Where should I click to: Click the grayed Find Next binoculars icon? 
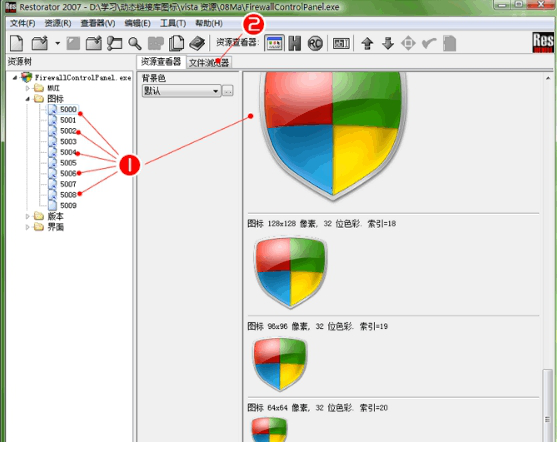(x=156, y=43)
